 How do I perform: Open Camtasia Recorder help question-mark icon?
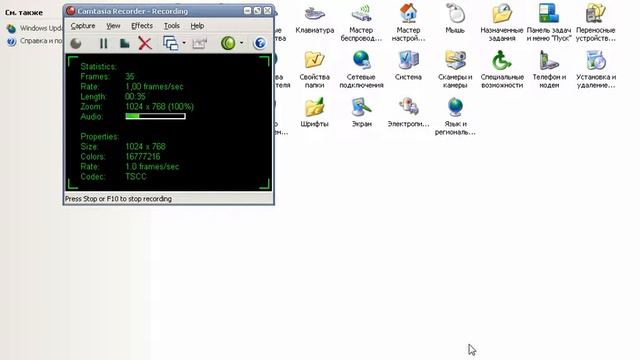click(x=260, y=43)
